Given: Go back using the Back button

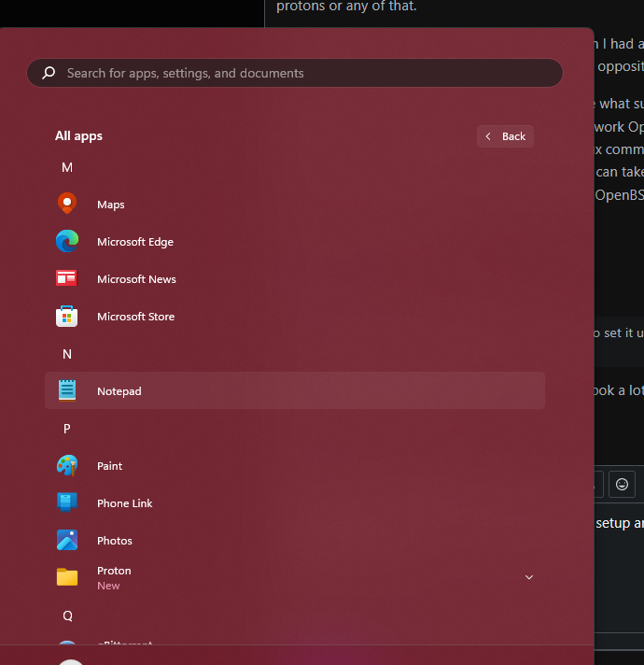Looking at the screenshot, I should (x=505, y=136).
